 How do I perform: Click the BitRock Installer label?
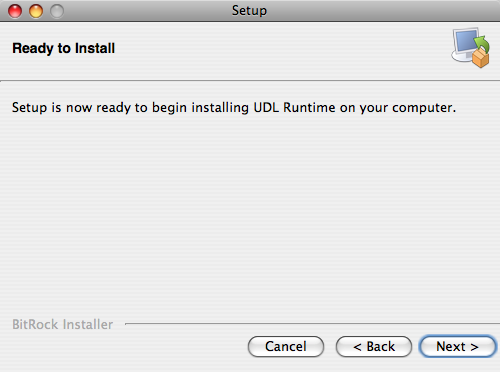[63, 324]
